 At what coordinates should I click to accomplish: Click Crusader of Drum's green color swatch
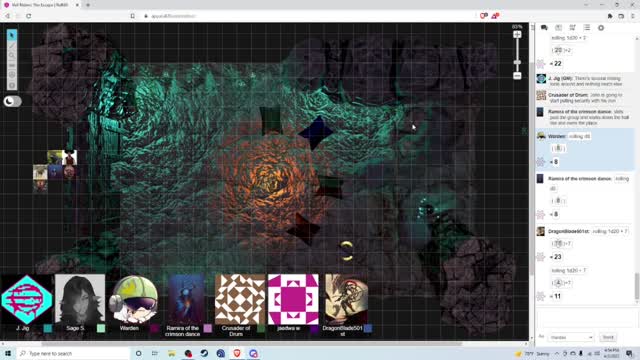coord(261,328)
